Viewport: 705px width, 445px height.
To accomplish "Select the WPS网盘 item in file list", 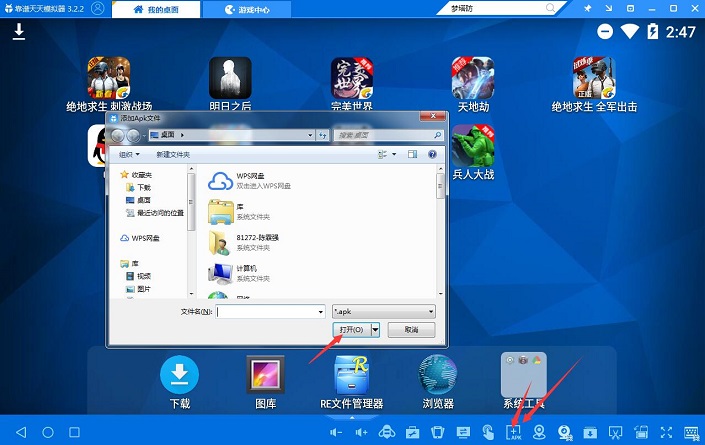I will tap(250, 181).
